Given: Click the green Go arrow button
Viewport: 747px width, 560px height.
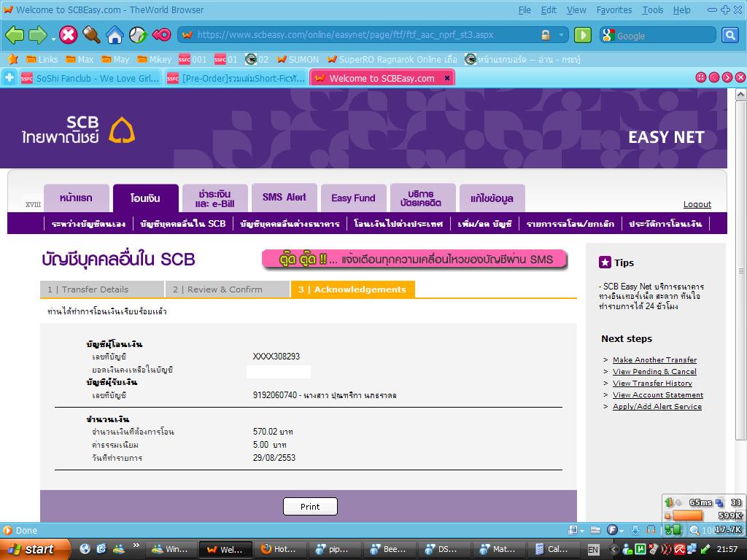Looking at the screenshot, I should [x=583, y=35].
